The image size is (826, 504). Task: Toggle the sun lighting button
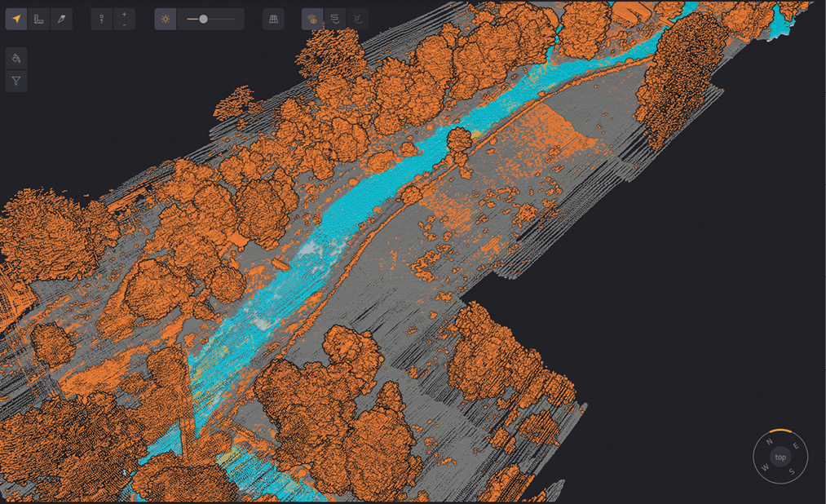pos(166,19)
